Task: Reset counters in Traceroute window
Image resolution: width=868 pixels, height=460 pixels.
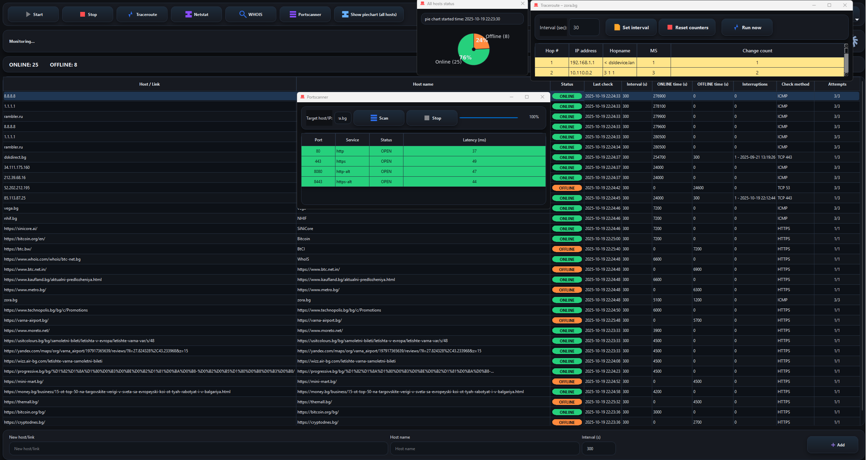Action: pos(687,28)
